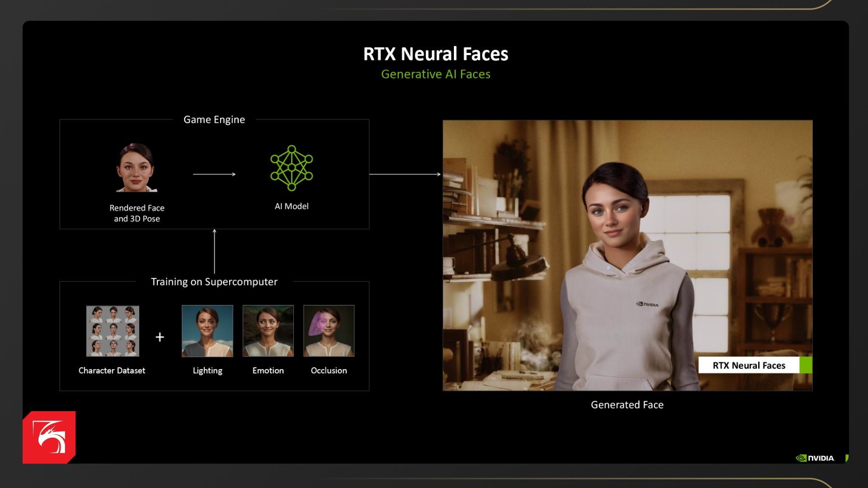Click the red dragon logo badge
This screenshot has width=868, height=488.
coord(49,437)
